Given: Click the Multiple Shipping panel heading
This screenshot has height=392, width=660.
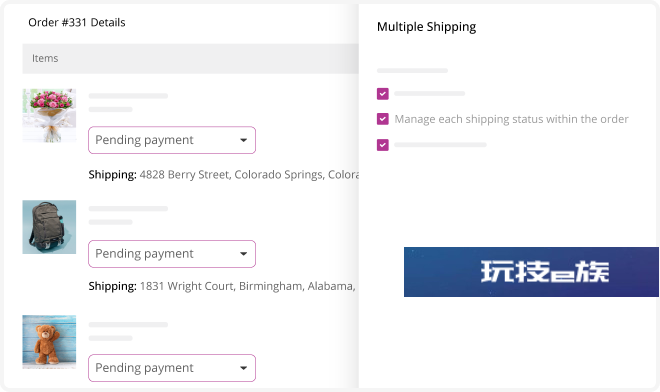Looking at the screenshot, I should 426,27.
